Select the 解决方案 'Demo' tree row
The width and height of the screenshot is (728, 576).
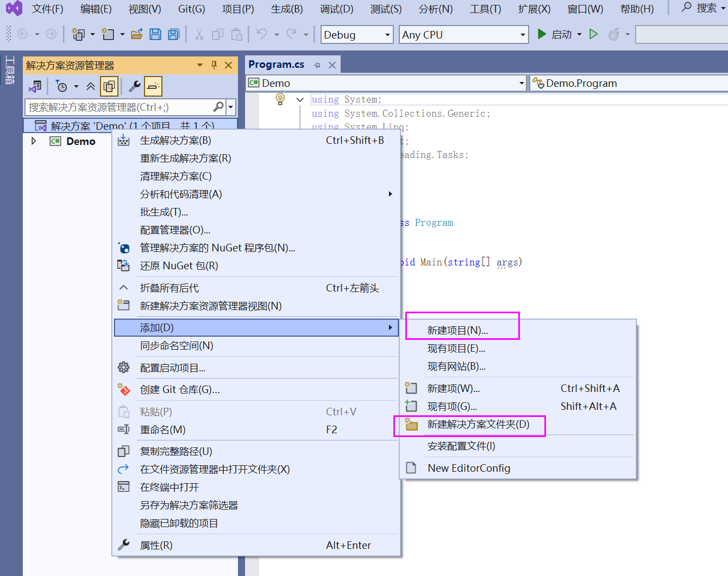coord(130,125)
